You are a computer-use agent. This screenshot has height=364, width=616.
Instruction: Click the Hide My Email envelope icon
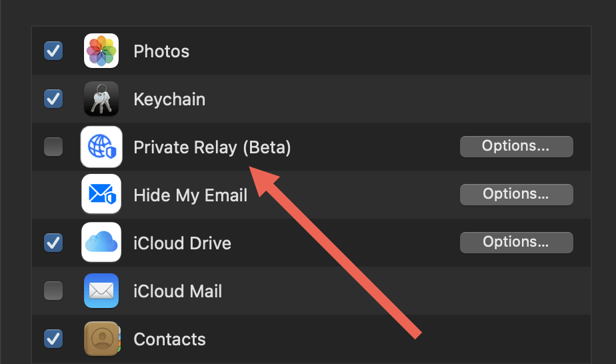(101, 194)
